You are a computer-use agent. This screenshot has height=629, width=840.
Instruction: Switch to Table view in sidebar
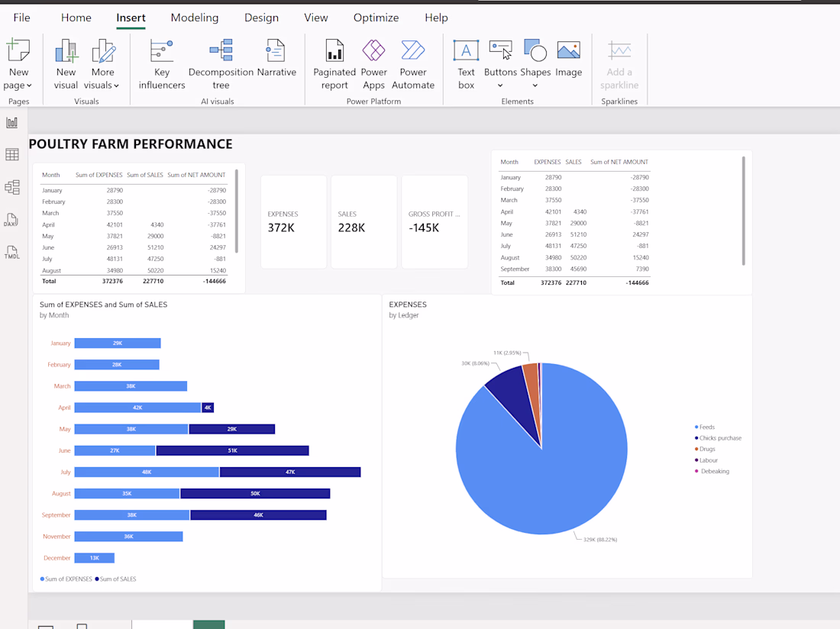(x=11, y=155)
